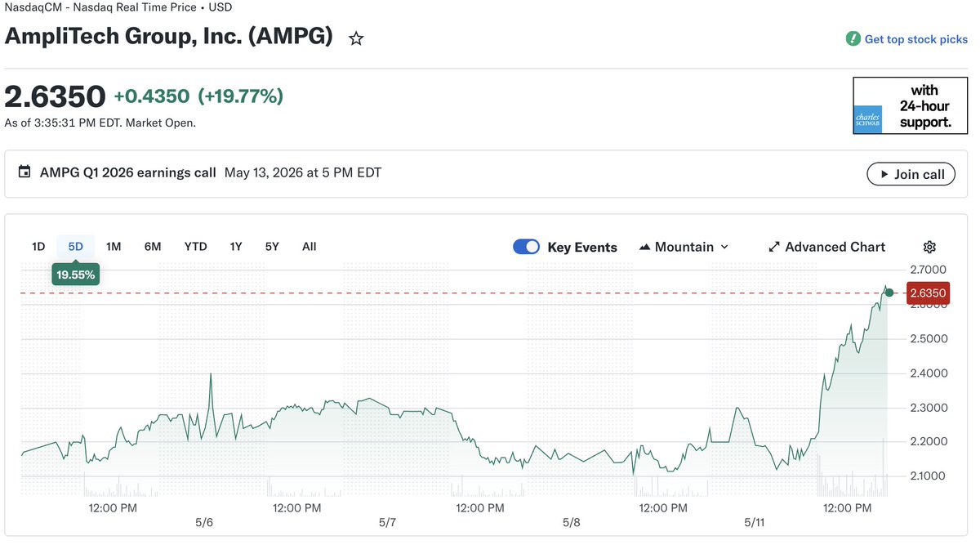The image size is (980, 545).
Task: Click the NasdaqCM Real Time Price text
Action: pyautogui.click(x=118, y=7)
